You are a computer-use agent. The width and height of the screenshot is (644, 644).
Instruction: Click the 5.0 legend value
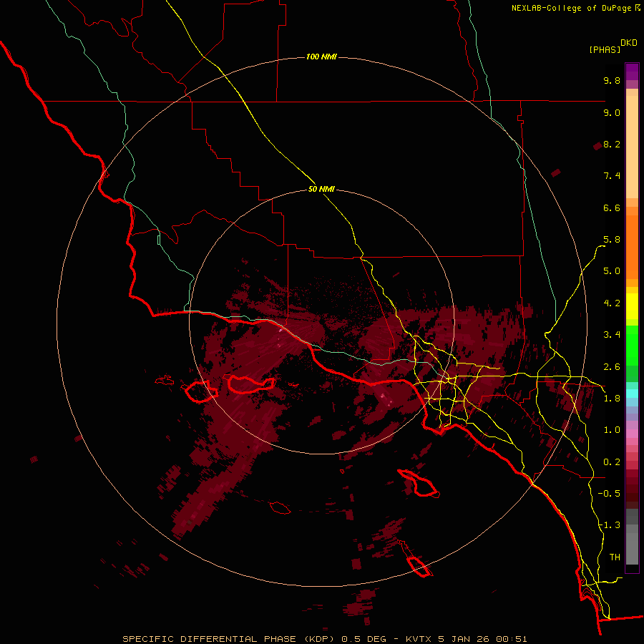click(x=612, y=271)
